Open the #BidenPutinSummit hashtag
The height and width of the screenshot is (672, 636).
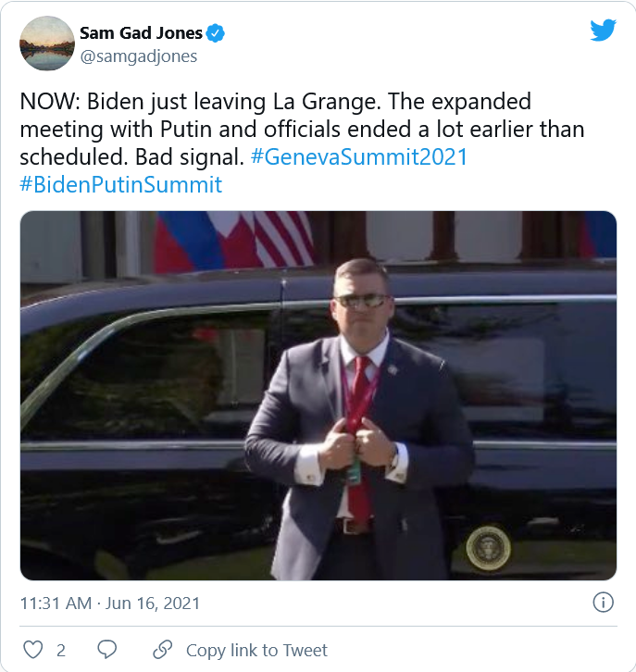120,184
